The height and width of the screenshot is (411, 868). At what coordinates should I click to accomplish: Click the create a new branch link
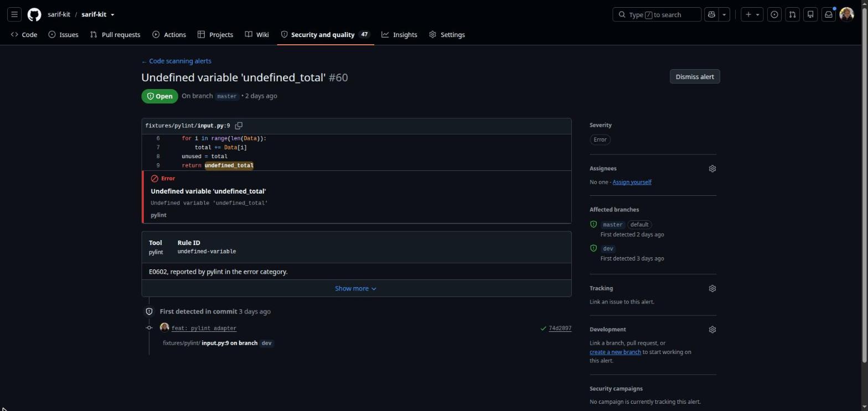pos(615,352)
